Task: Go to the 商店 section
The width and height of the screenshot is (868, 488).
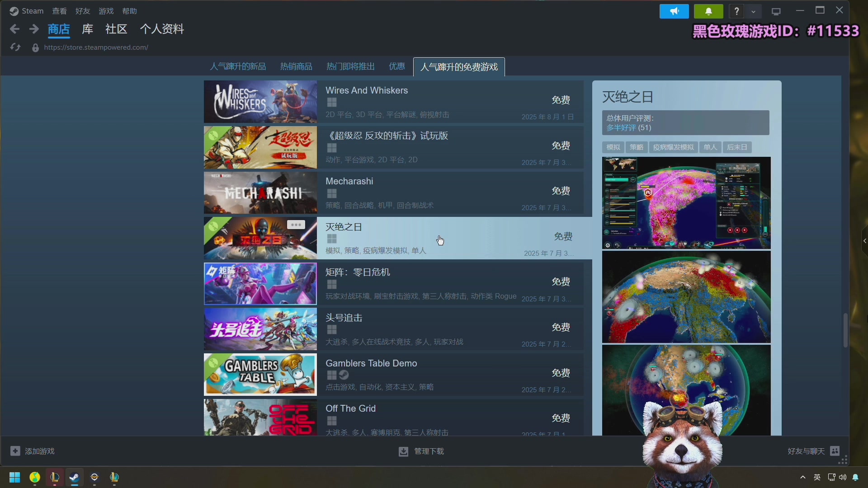Action: (59, 29)
